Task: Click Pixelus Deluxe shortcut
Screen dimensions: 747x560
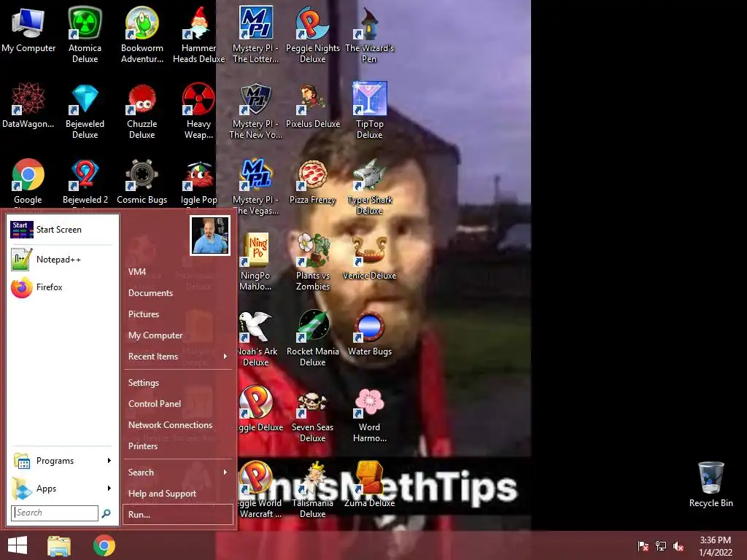Action: tap(312, 105)
